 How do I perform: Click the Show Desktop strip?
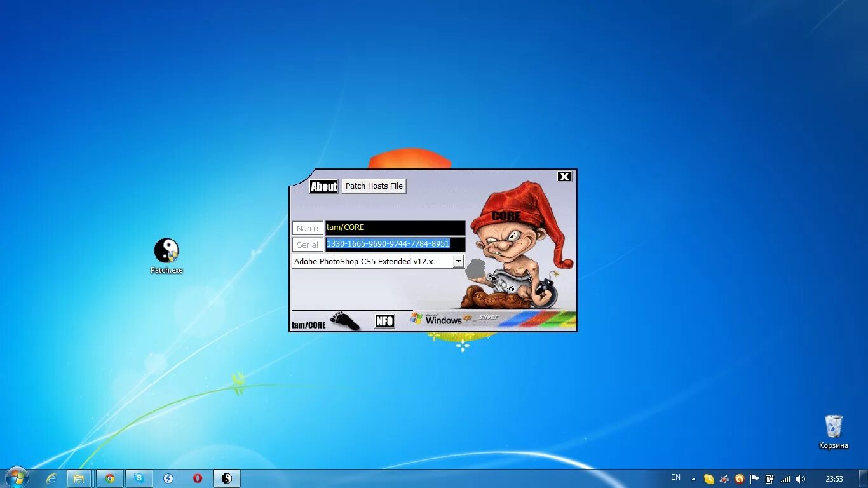click(863, 478)
